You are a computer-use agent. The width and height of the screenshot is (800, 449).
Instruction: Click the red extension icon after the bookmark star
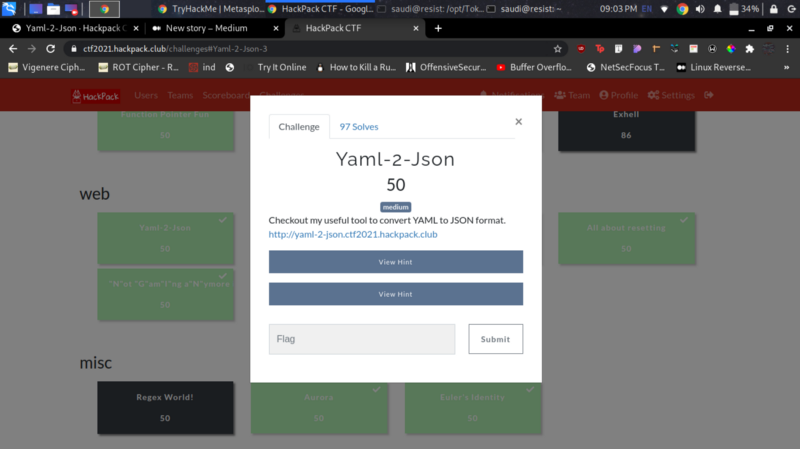tap(581, 49)
